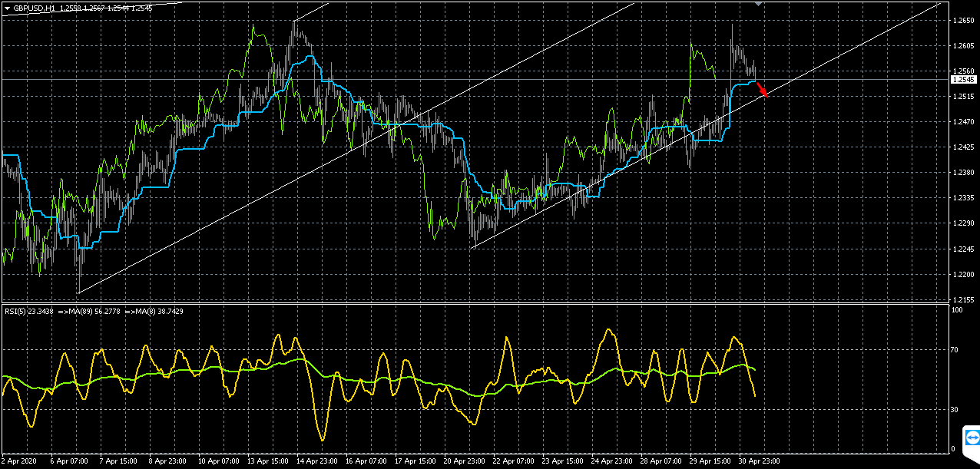This screenshot has height=469, width=980.
Task: Click the RSI scale value 100
Action: (957, 309)
